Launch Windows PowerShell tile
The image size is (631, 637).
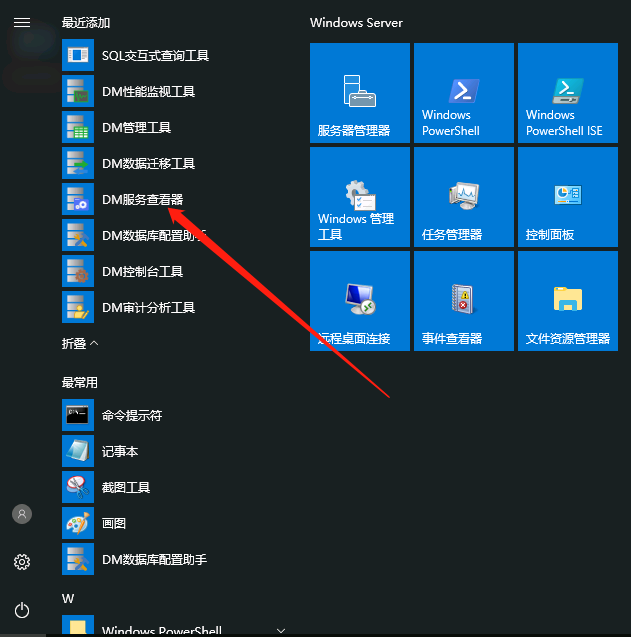(464, 93)
